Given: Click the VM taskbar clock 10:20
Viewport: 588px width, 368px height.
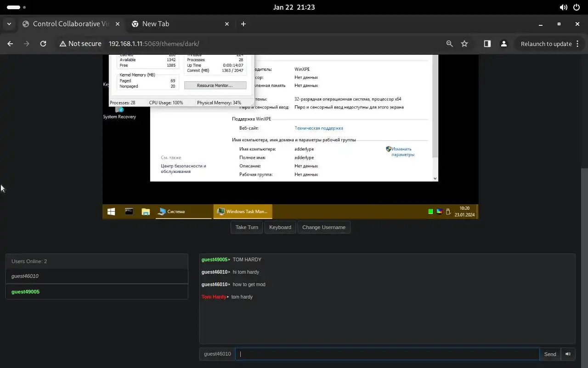Looking at the screenshot, I should tap(464, 212).
